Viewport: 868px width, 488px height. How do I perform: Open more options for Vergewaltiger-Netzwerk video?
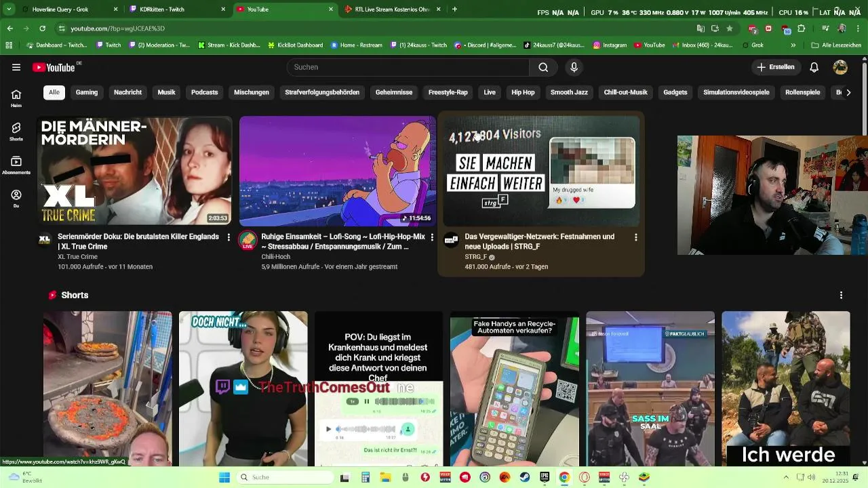(635, 237)
